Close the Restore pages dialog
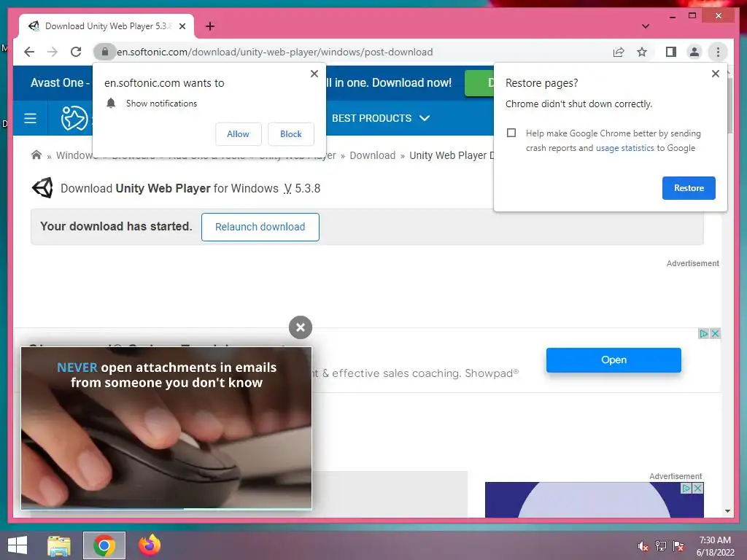Viewport: 747px width, 560px height. coord(715,74)
